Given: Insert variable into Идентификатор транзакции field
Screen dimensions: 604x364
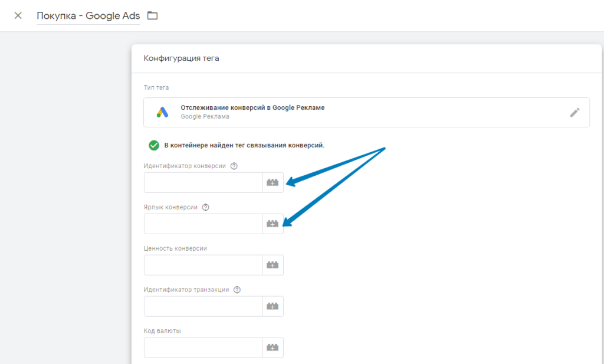Looking at the screenshot, I should tap(273, 306).
